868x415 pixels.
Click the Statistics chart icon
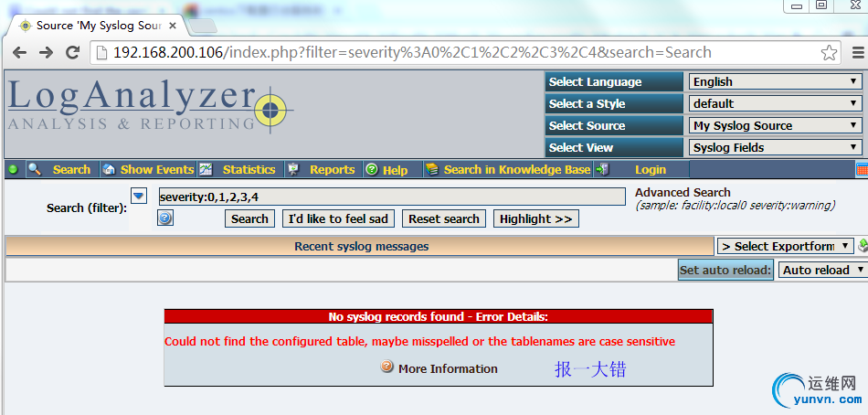coord(206,169)
